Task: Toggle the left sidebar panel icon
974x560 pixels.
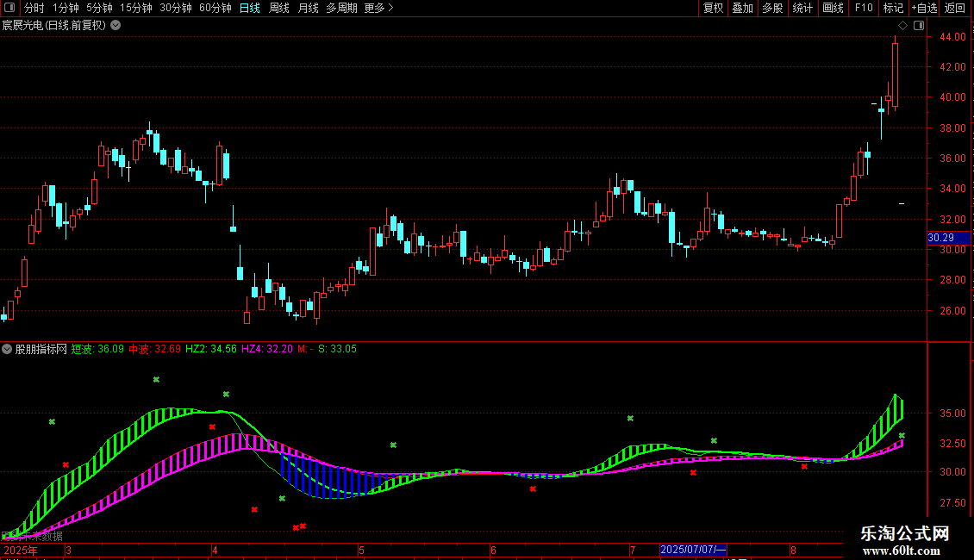Action: (x=9, y=8)
